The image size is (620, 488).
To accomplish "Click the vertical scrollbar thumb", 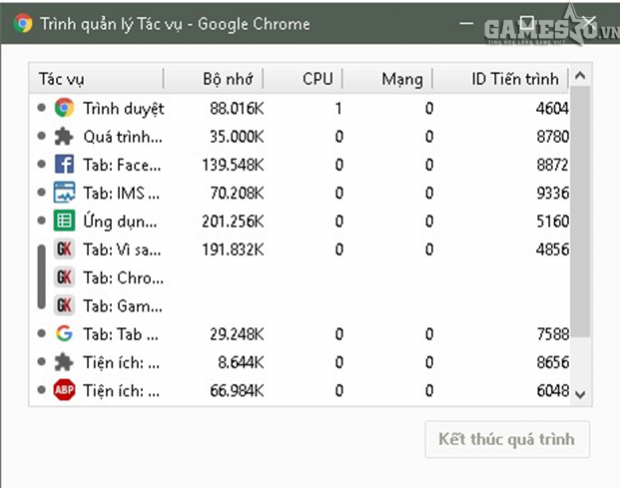I will pyautogui.click(x=580, y=200).
